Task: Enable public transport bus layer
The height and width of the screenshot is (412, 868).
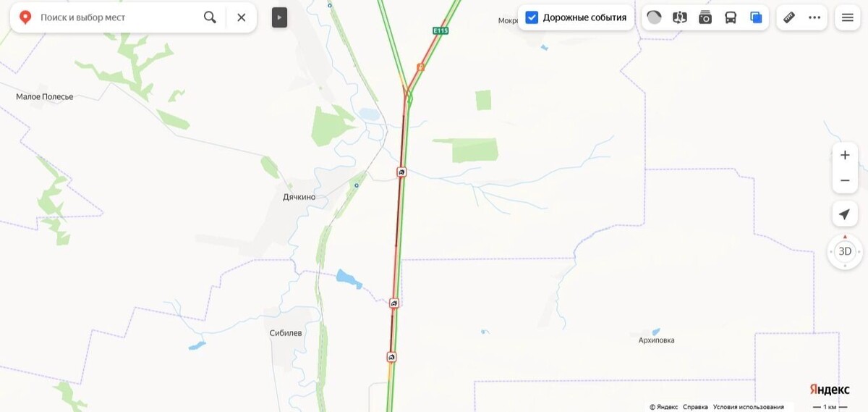Action: [x=731, y=17]
